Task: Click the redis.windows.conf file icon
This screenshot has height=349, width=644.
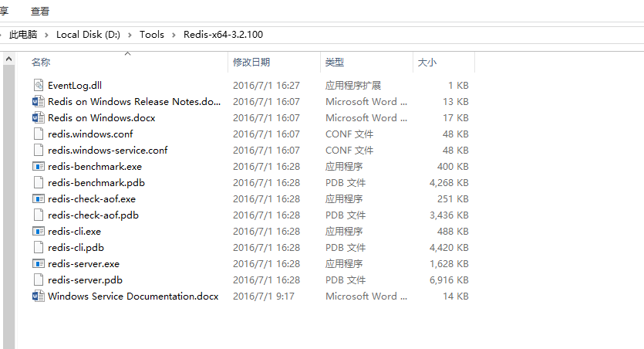Action: click(x=39, y=134)
